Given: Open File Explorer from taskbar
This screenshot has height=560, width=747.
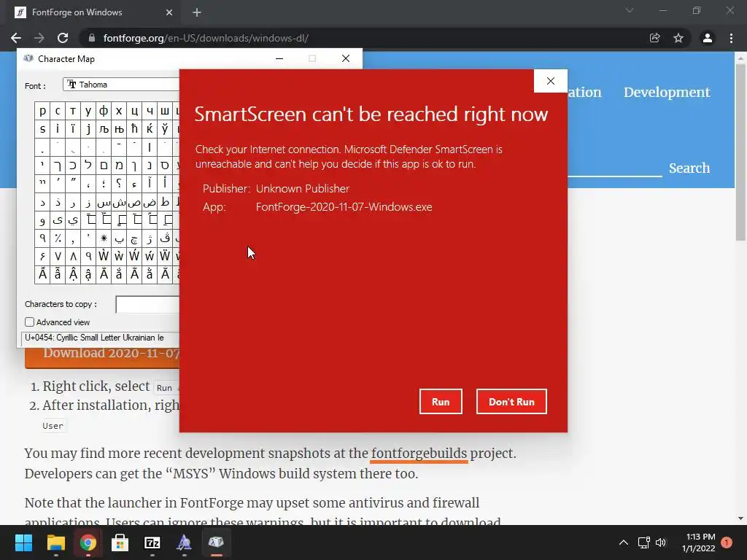Looking at the screenshot, I should [55, 542].
